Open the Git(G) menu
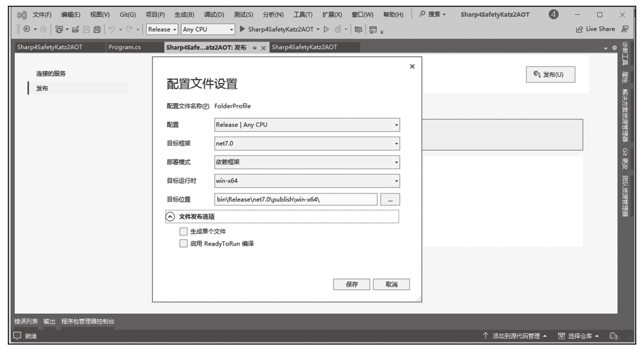The image size is (644, 350). (x=128, y=15)
